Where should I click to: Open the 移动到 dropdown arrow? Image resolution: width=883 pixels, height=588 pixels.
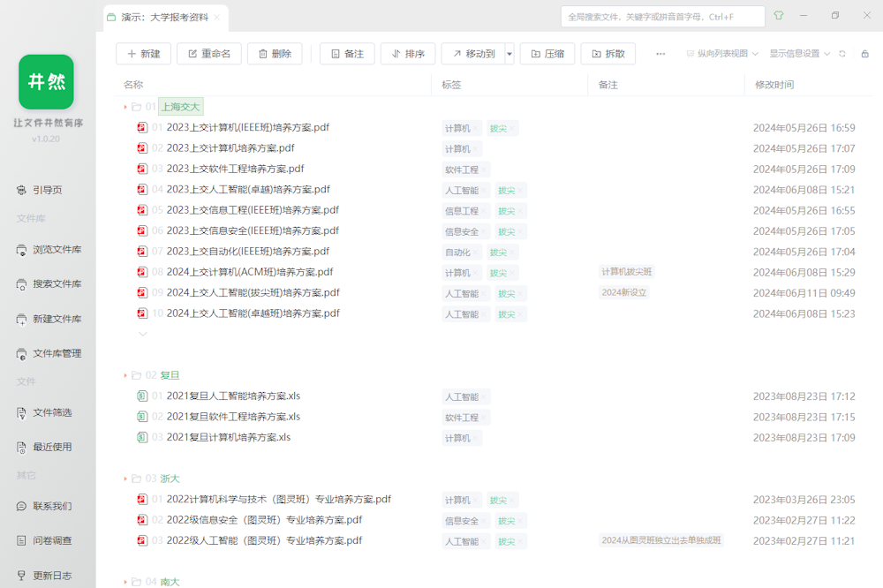point(509,54)
